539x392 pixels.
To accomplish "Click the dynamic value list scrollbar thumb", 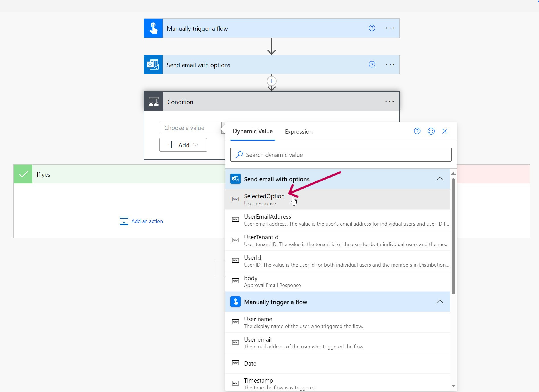I will tap(454, 236).
